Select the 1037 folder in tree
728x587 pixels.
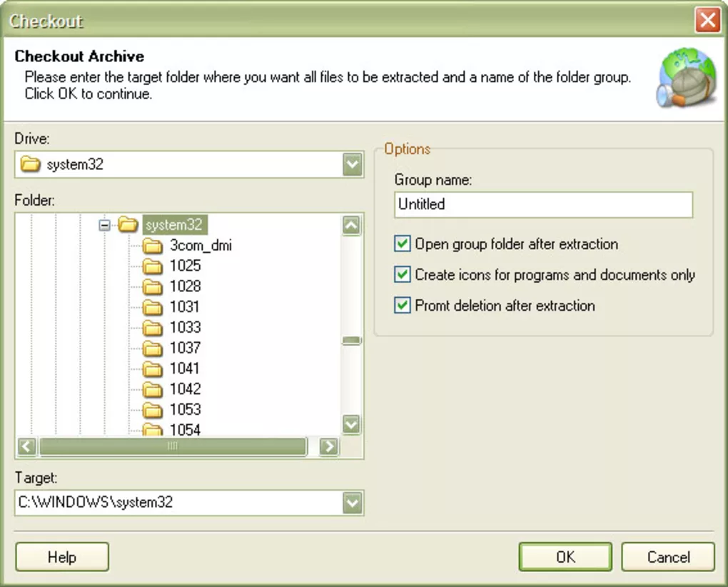point(185,348)
